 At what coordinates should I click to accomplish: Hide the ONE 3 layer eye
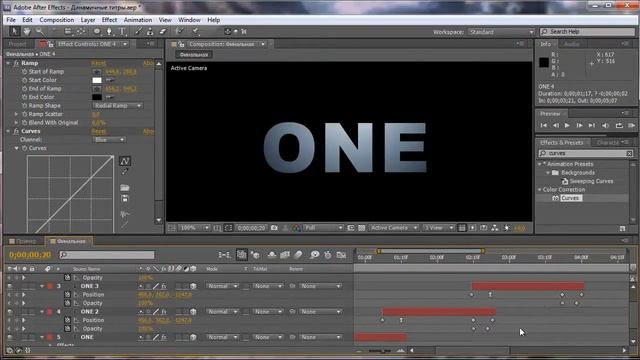[x=10, y=286]
